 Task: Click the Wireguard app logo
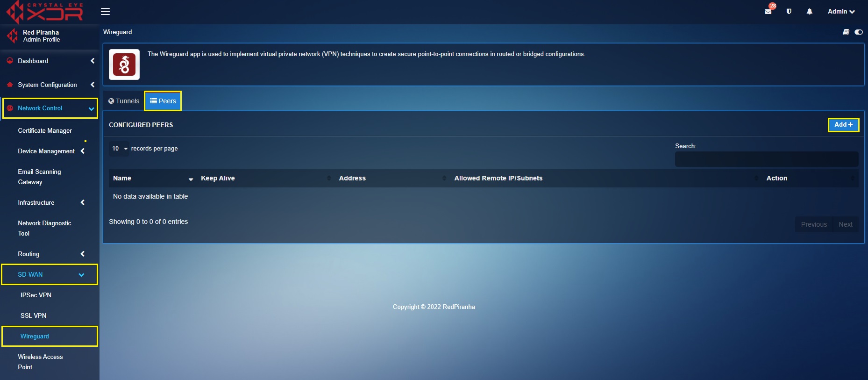coord(124,65)
